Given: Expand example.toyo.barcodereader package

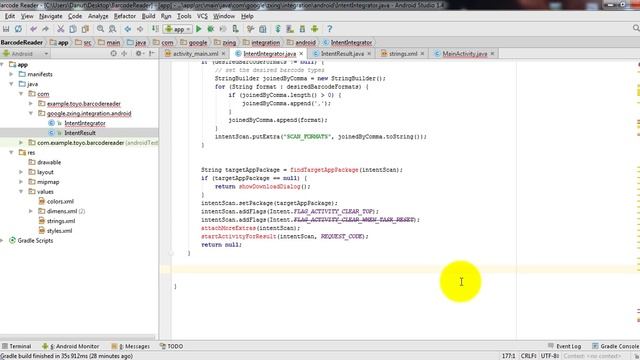Looking at the screenshot, I should point(31,104).
